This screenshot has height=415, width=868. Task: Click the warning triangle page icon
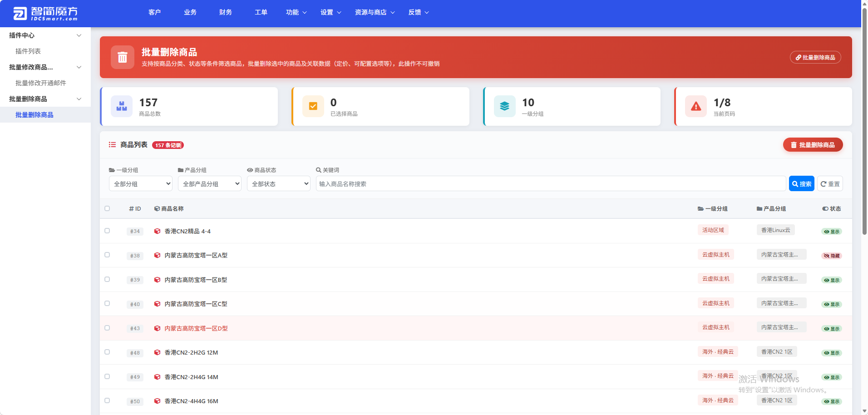696,106
